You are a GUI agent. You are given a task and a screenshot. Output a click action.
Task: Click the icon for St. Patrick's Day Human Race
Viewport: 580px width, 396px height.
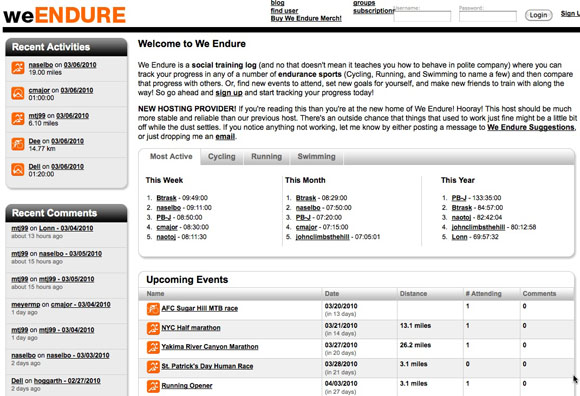tap(153, 366)
